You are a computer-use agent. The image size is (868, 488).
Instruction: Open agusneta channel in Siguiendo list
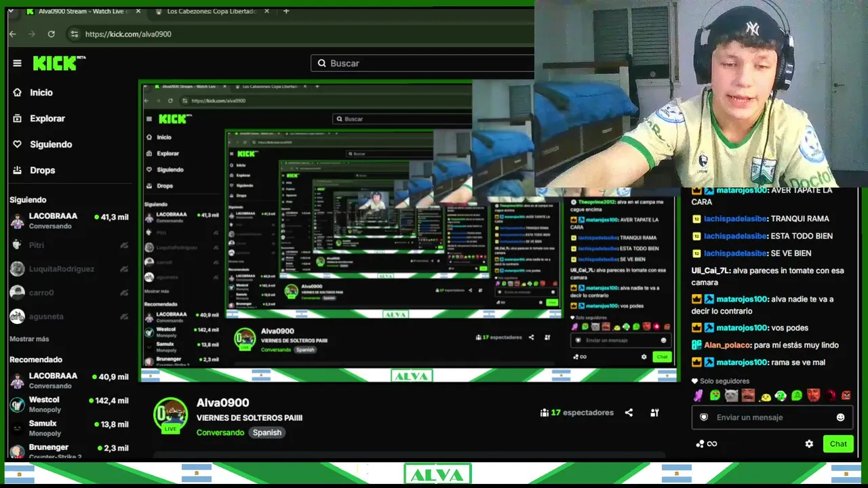[x=69, y=317]
